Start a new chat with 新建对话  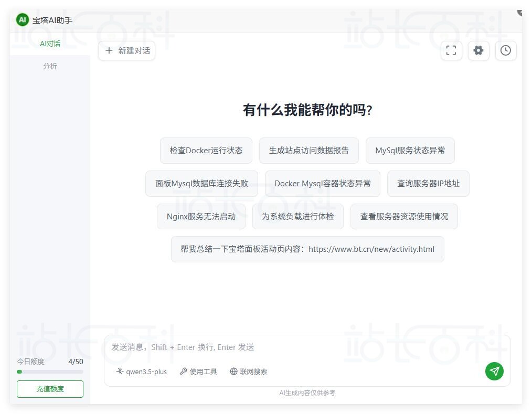[x=127, y=50]
